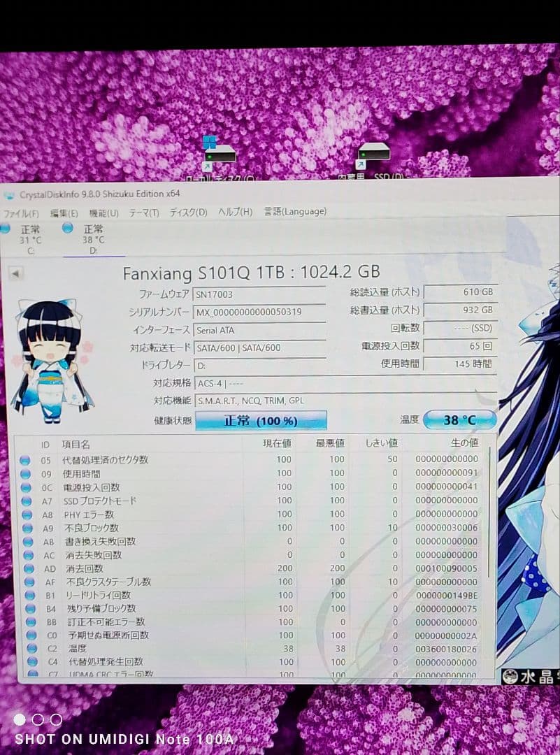Open the ファイル(F) menu
Image resolution: width=560 pixels, height=755 pixels.
pos(21,213)
